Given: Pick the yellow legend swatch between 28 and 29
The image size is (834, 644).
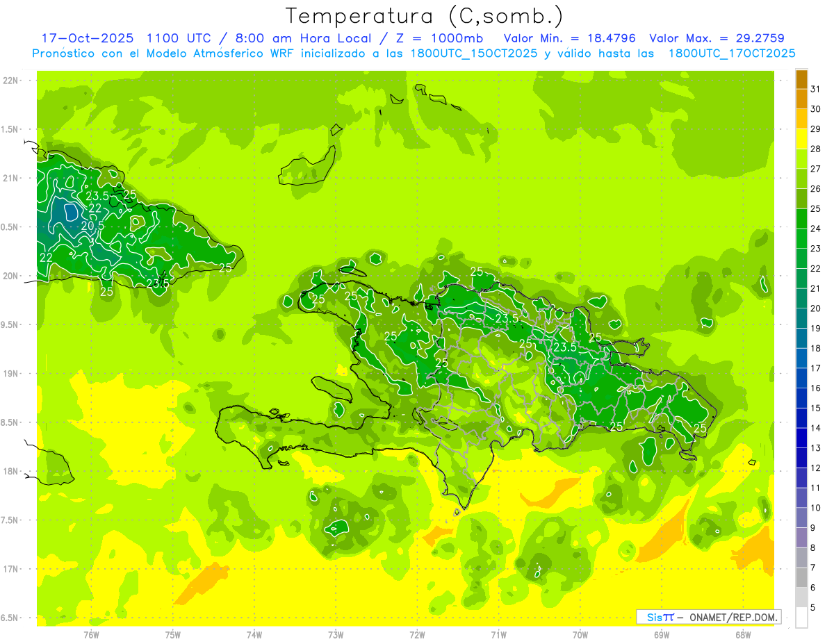Looking at the screenshot, I should pos(801,139).
